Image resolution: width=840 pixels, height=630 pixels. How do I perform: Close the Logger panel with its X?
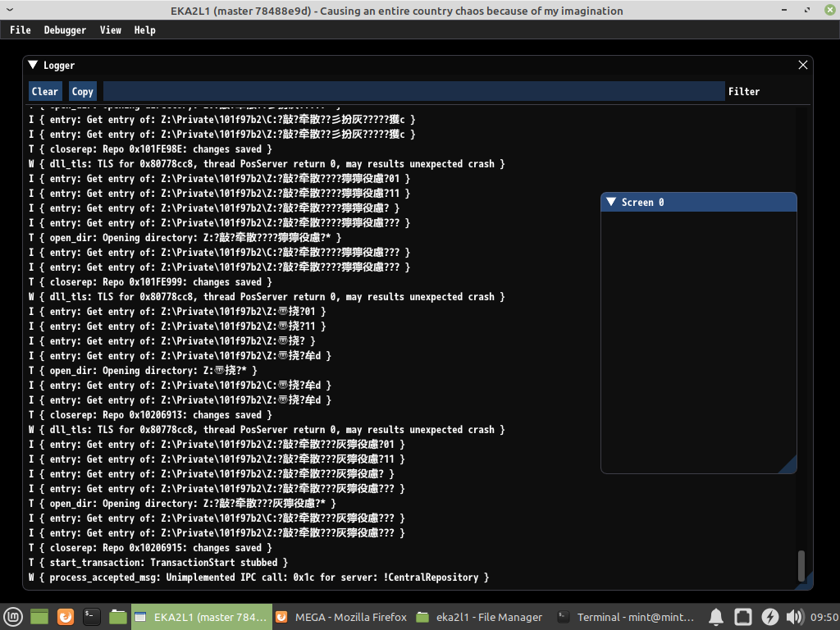802,65
